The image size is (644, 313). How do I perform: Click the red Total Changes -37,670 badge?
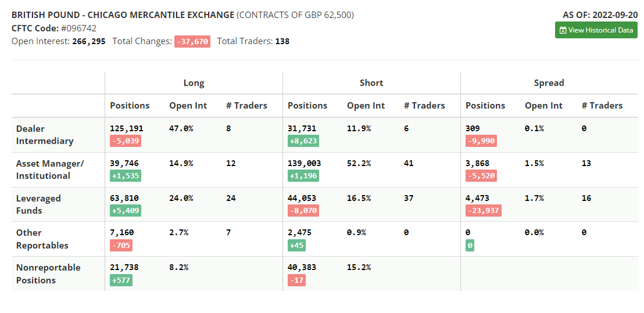(192, 41)
